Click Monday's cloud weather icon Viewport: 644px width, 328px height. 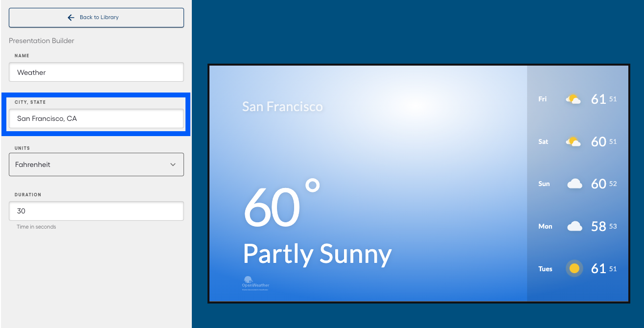(x=575, y=226)
